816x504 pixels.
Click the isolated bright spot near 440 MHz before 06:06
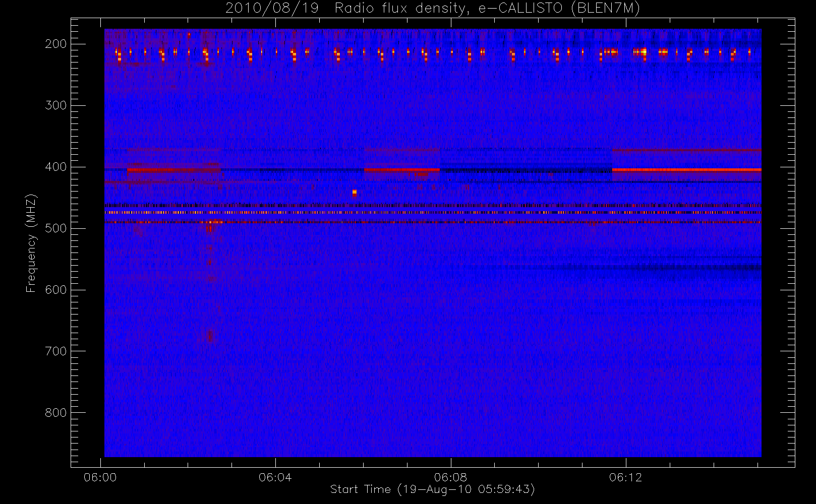355,192
